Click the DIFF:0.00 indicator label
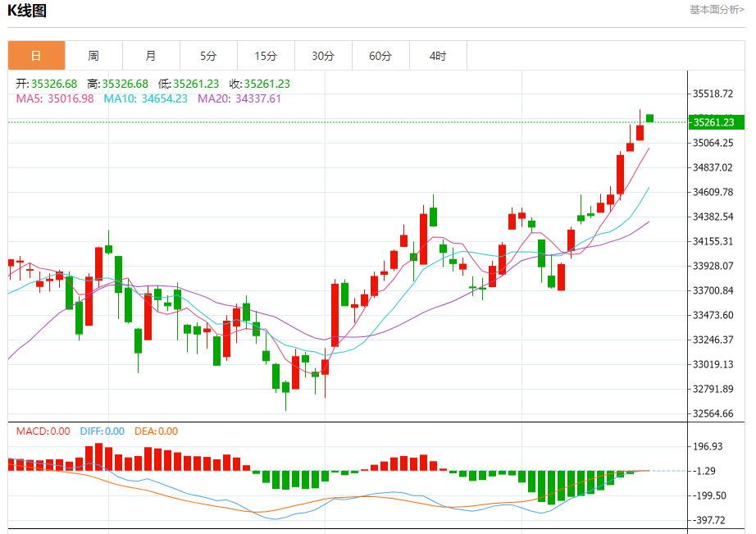756x534 pixels. (102, 431)
